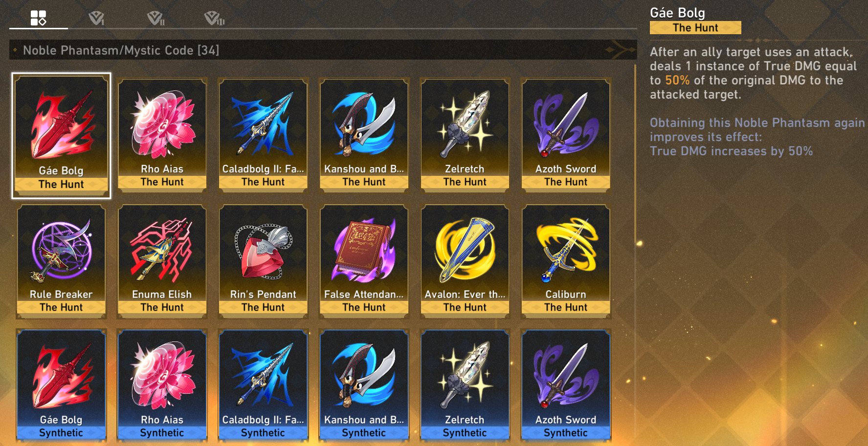Viewport: 868px width, 446px height.
Task: Select Rin's Pendant The Hunt card
Action: pyautogui.click(x=263, y=260)
